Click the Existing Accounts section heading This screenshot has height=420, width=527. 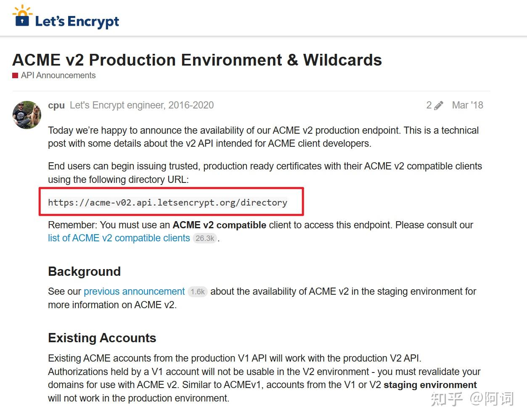pos(102,338)
